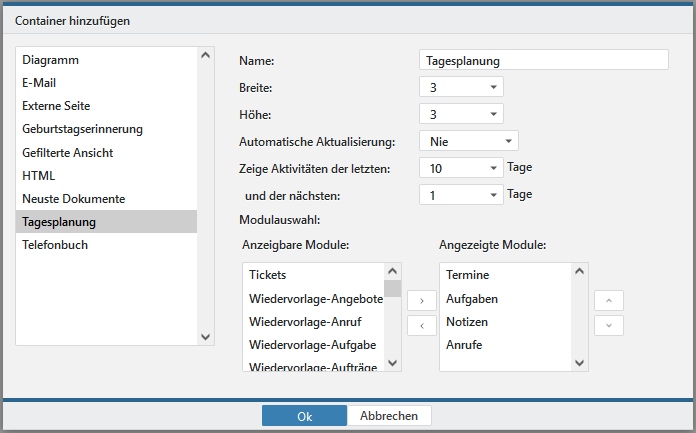Move selected module to displayed list arrow
The width and height of the screenshot is (696, 433).
pos(421,300)
